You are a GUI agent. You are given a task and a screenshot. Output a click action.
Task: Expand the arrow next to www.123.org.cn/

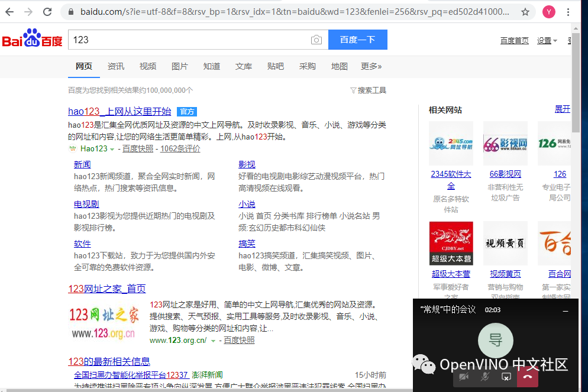[x=213, y=341]
